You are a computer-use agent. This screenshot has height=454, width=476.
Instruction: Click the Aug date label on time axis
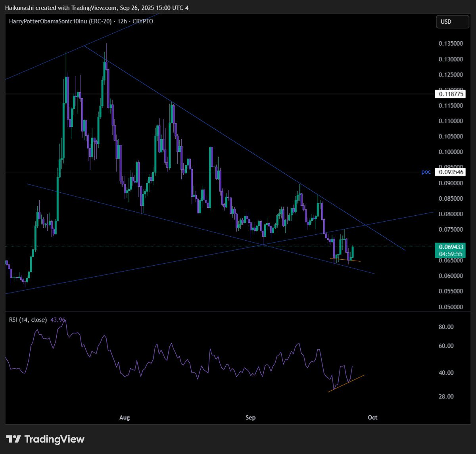click(x=125, y=418)
